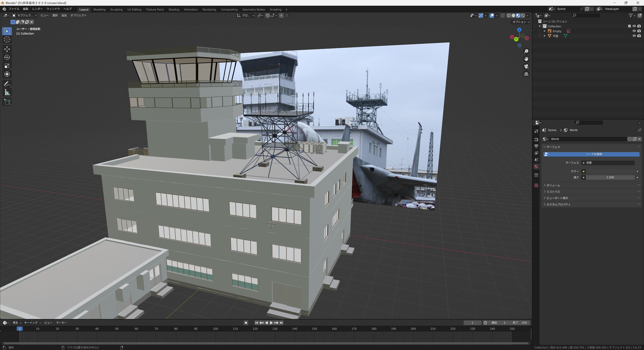Image resolution: width=644 pixels, height=350 pixels.
Task: Activate the Measure tool
Action: tap(7, 93)
